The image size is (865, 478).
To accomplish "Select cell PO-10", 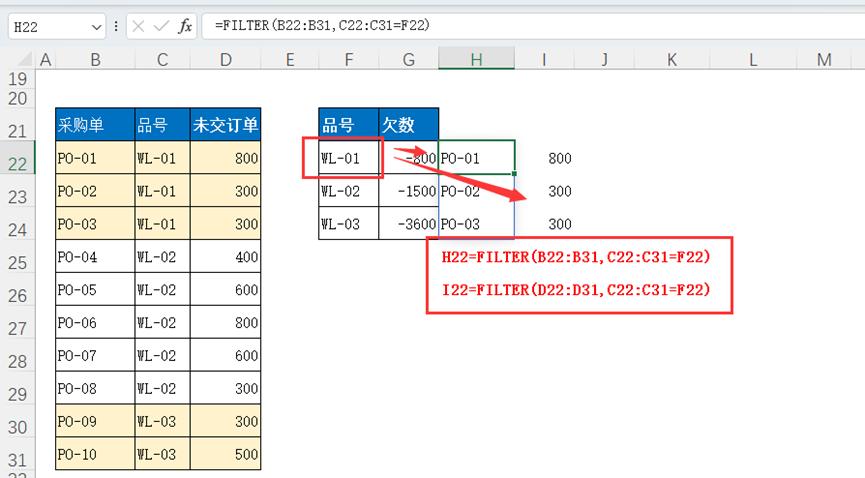I will pos(95,454).
